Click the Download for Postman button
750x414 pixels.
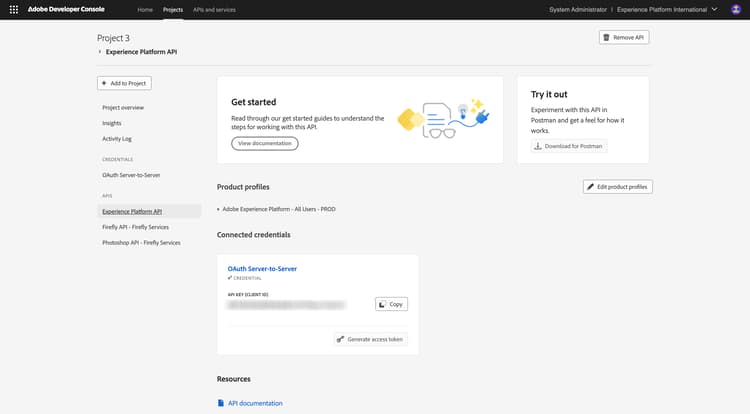pos(569,146)
